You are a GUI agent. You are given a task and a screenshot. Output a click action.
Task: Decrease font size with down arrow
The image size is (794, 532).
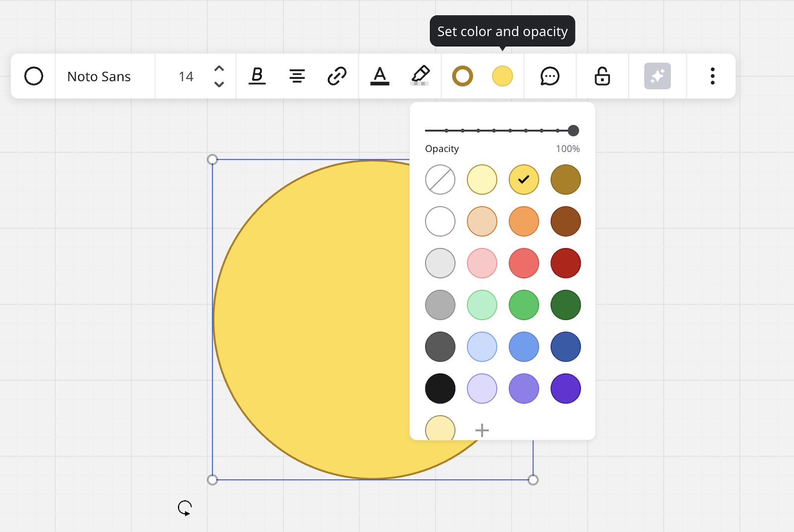[x=219, y=84]
